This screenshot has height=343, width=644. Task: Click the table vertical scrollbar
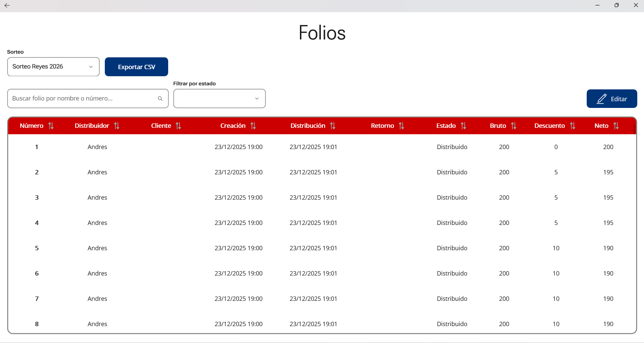[635, 129]
